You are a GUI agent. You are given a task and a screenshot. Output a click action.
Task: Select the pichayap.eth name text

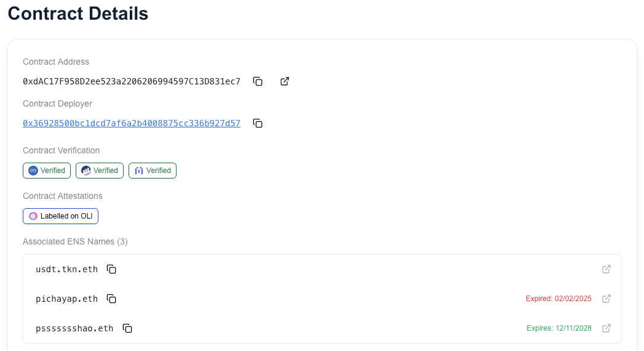pos(66,299)
